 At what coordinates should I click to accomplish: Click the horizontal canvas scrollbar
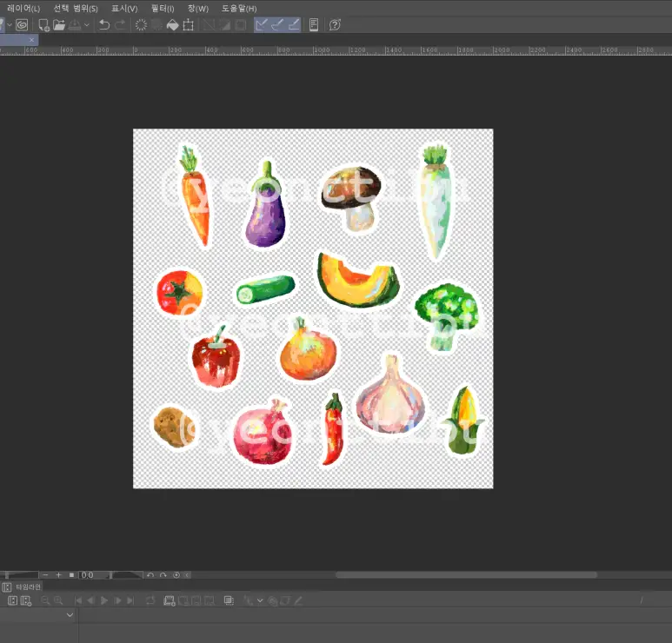tap(466, 574)
